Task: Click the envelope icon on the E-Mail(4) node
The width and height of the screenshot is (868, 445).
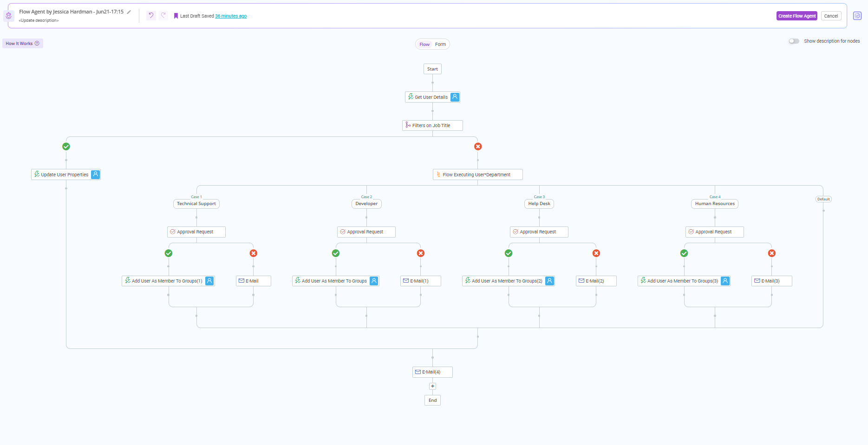Action: click(418, 372)
